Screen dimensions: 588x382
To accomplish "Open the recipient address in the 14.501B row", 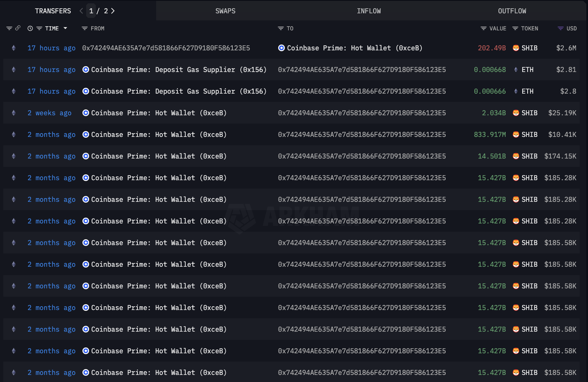I will click(x=362, y=156).
